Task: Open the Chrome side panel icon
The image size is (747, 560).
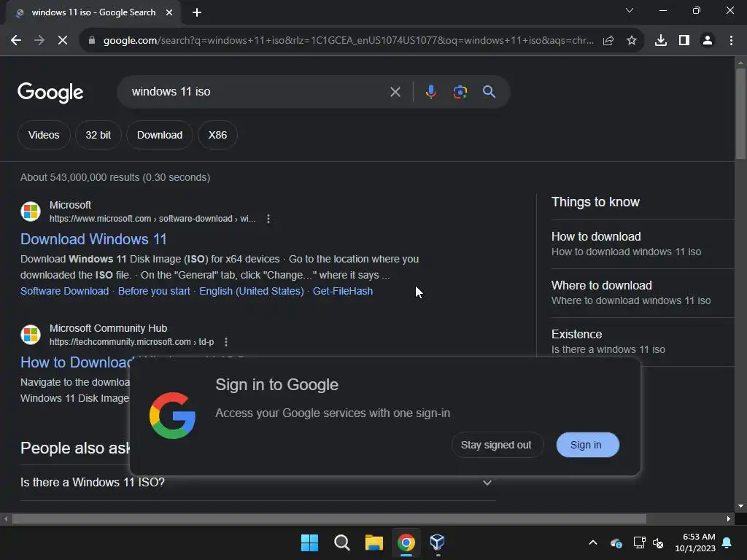Action: [x=684, y=41]
